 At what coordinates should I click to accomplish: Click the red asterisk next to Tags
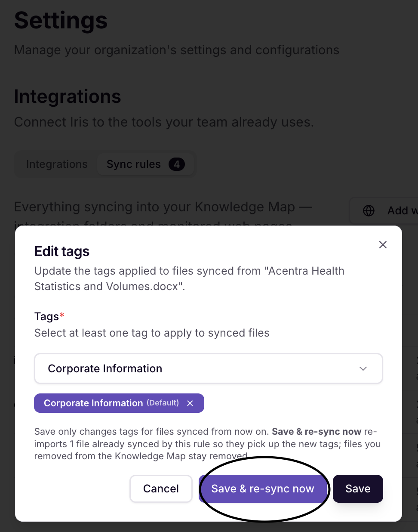[x=62, y=315]
